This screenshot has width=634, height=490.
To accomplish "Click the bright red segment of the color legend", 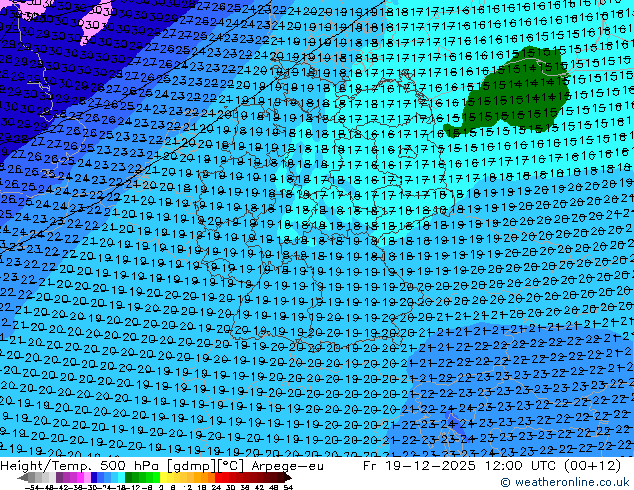I will 218,478.
